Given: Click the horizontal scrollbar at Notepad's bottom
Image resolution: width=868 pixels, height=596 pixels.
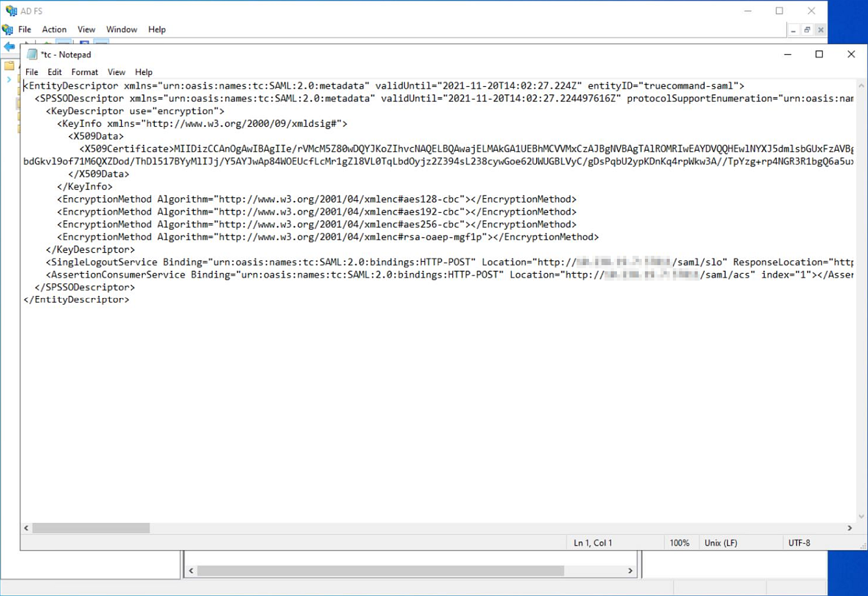Looking at the screenshot, I should (x=93, y=528).
